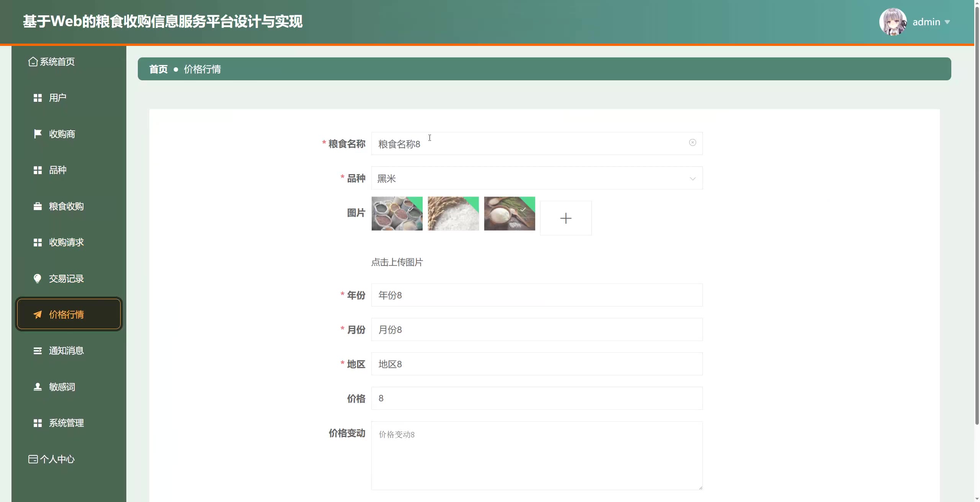Click the flag icon next to 收购商

(x=38, y=134)
